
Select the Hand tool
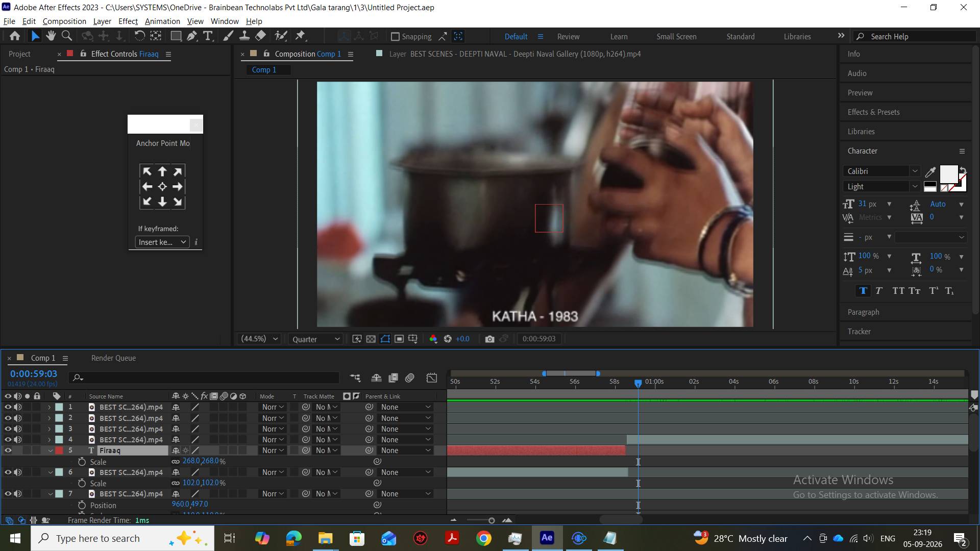click(x=51, y=36)
